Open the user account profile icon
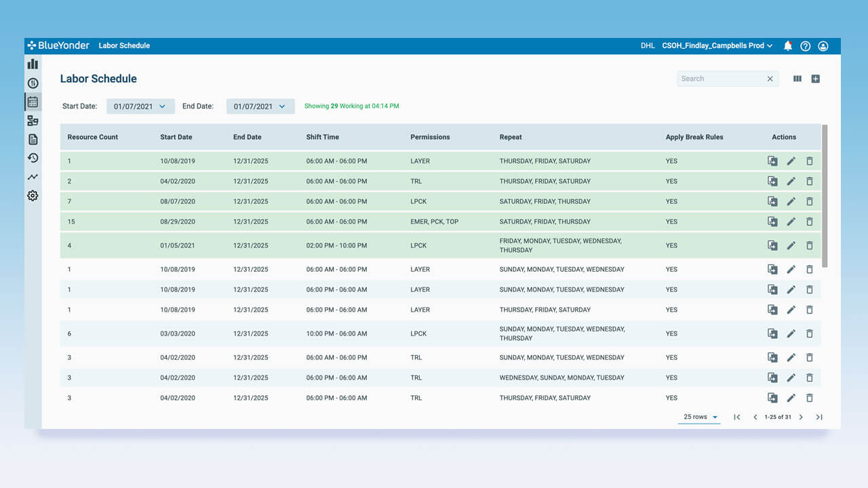The width and height of the screenshot is (868, 488). coord(823,46)
